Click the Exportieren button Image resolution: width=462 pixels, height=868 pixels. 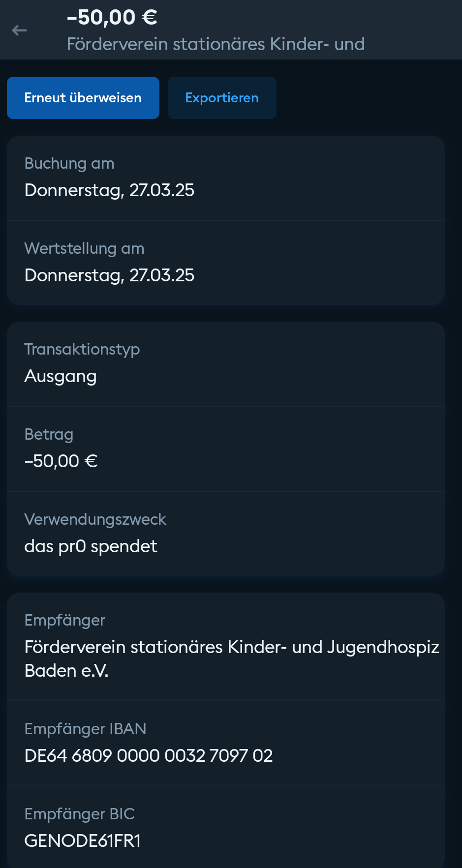[222, 98]
